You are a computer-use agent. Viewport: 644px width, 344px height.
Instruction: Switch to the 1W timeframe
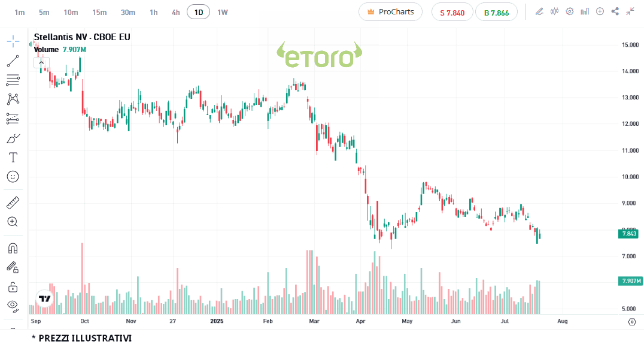[222, 12]
